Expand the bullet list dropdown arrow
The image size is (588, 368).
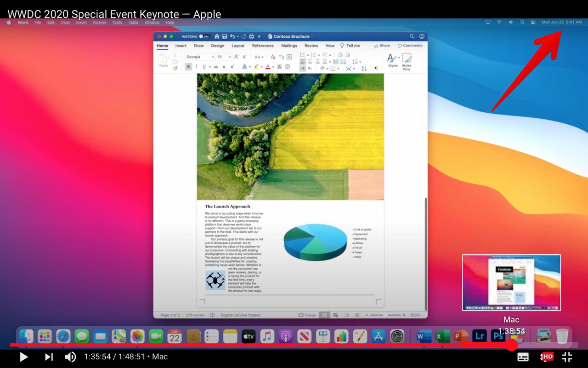tap(308, 55)
